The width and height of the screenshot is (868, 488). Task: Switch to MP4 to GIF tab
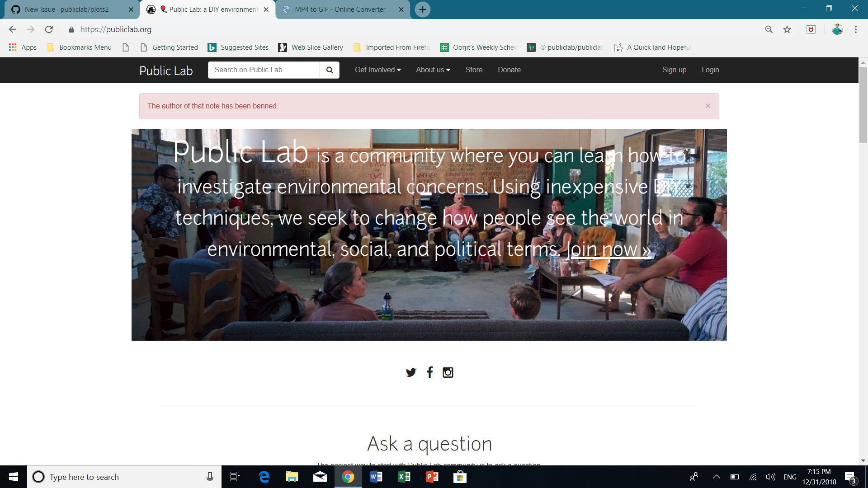340,9
